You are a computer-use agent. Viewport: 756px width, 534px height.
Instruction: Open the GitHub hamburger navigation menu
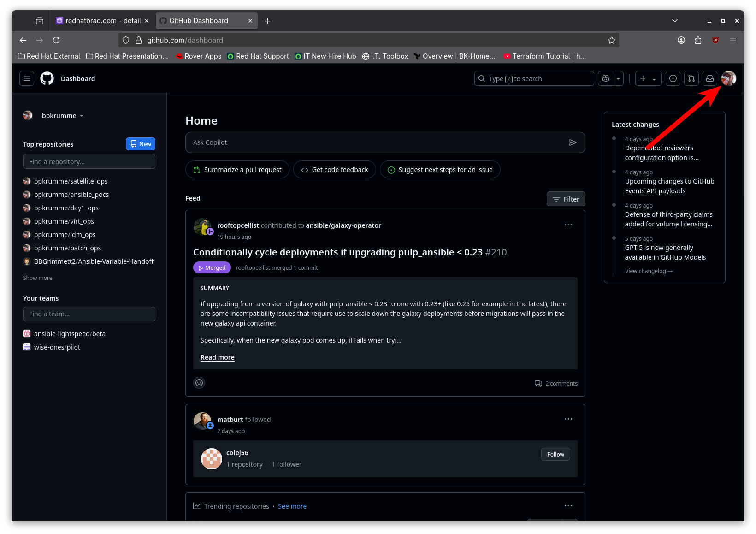pyautogui.click(x=27, y=78)
